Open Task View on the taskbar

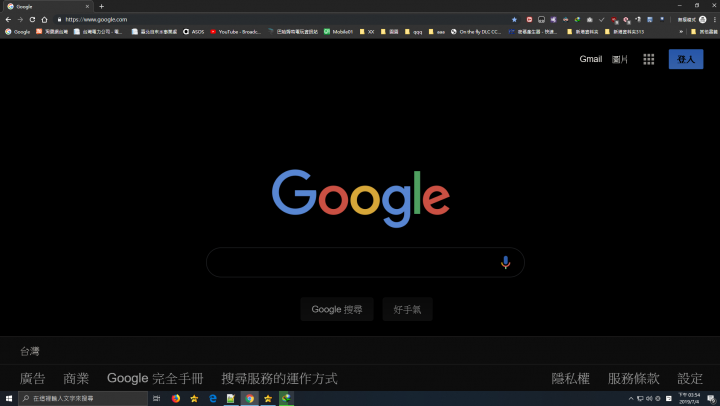[157, 398]
